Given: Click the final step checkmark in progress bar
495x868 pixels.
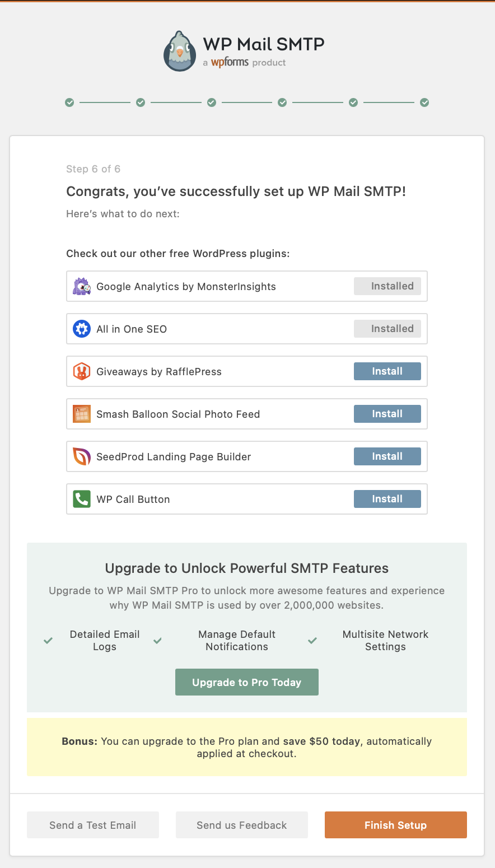Looking at the screenshot, I should 424,102.
